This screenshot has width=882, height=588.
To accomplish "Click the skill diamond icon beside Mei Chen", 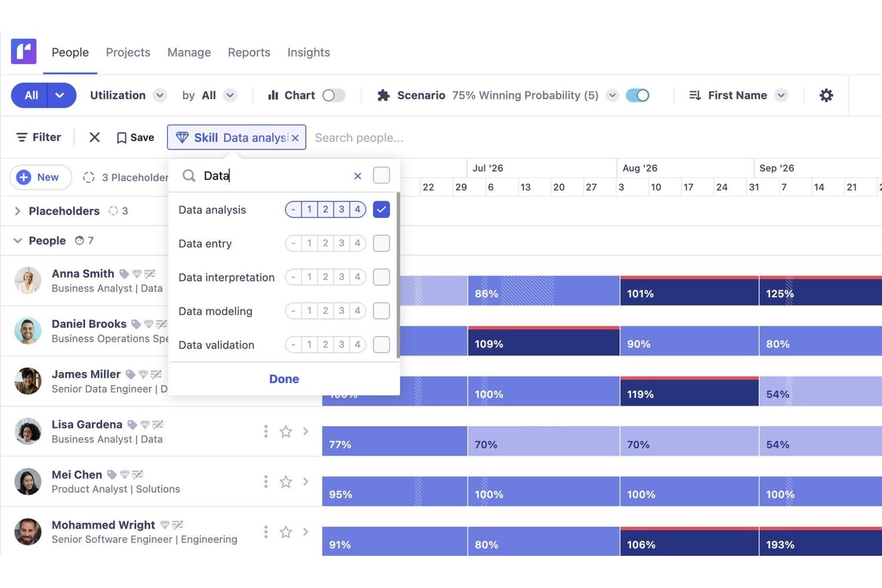I will tap(125, 475).
